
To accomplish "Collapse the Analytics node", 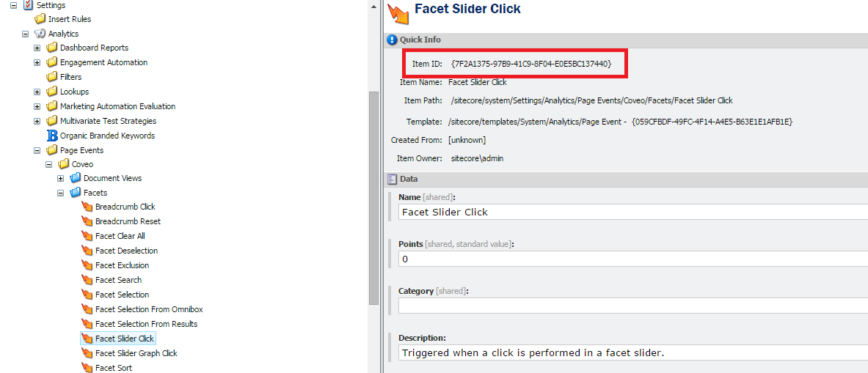I will click(x=25, y=34).
